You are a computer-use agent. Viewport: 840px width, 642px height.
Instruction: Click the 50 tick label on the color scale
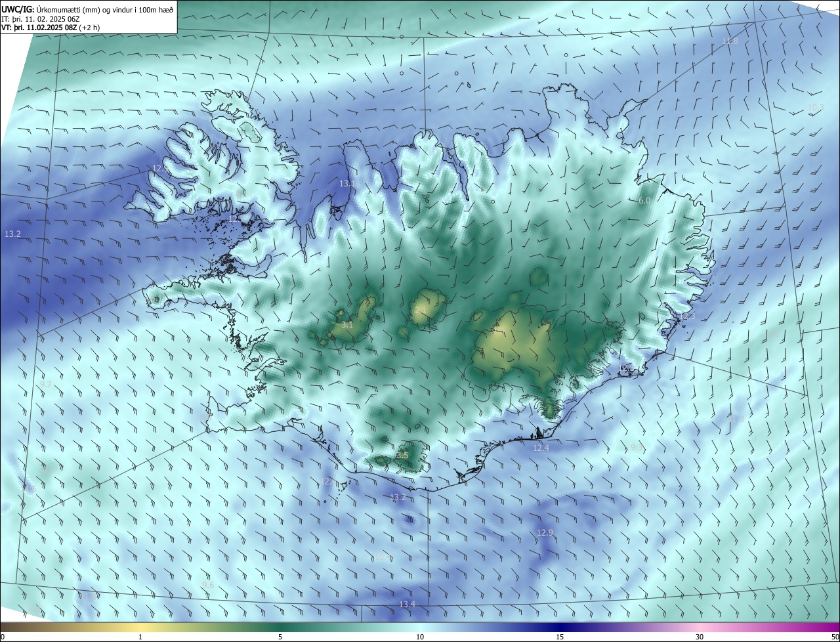coord(835,637)
